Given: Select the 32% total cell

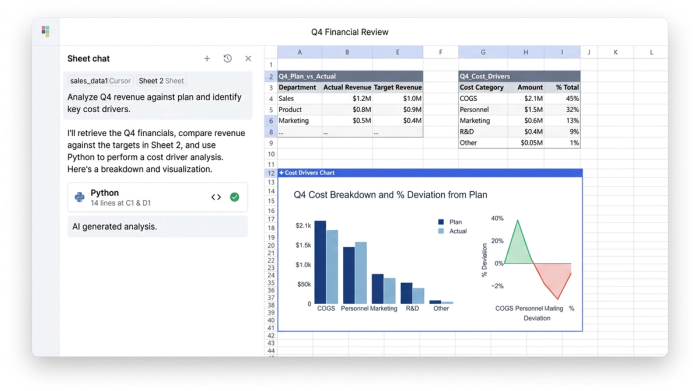Looking at the screenshot, I should (x=562, y=110).
